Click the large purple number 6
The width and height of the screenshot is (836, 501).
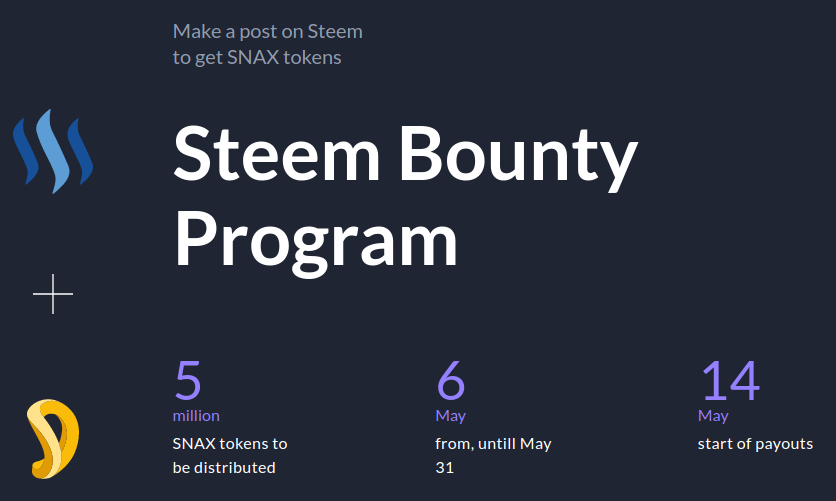(451, 380)
